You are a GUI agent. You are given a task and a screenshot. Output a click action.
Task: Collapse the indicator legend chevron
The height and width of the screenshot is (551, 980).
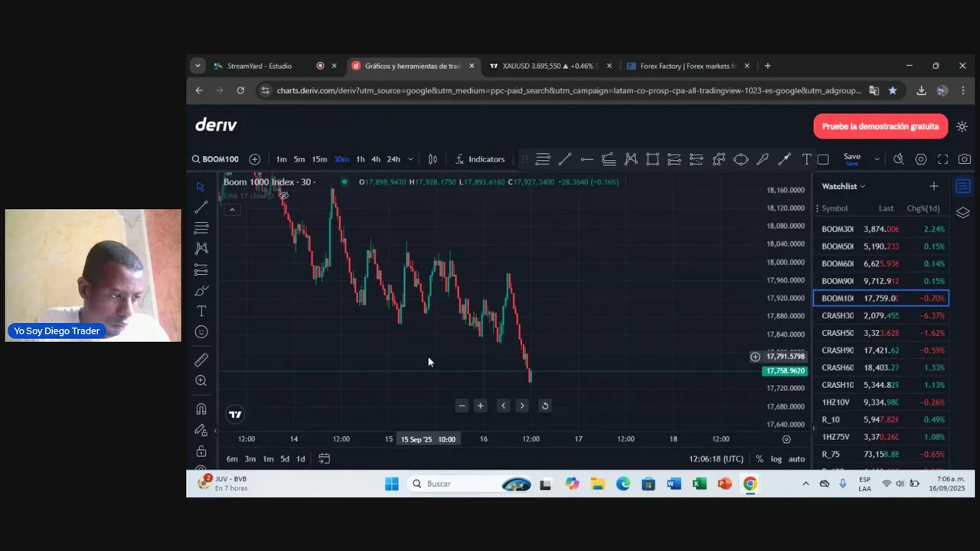232,210
